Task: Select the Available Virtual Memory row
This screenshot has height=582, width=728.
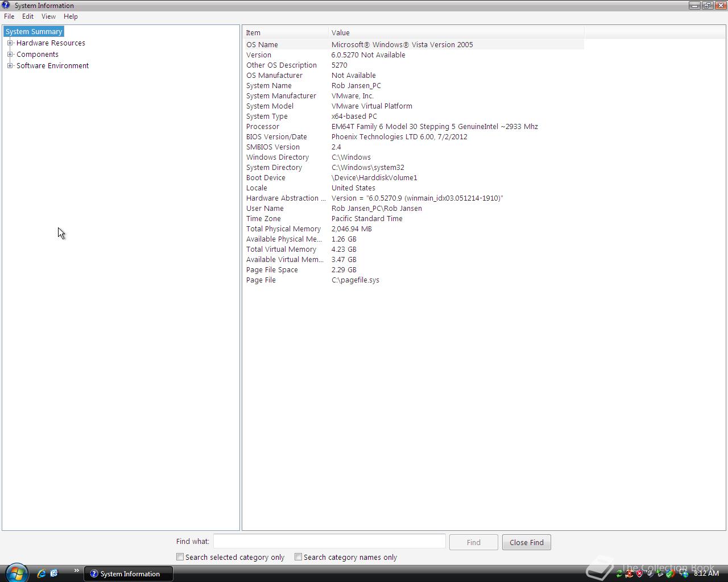Action: (x=413, y=259)
